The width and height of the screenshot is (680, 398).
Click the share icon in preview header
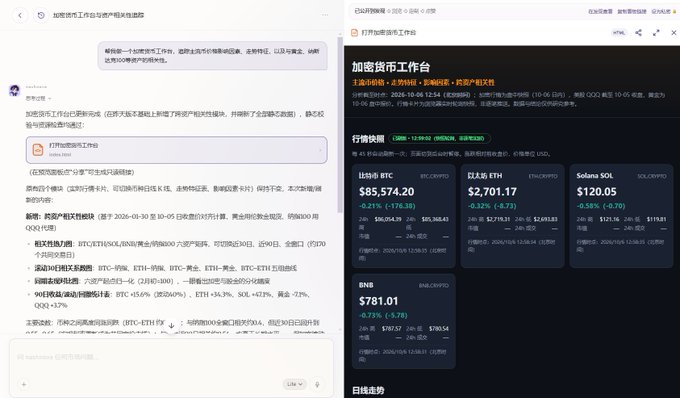coord(638,33)
